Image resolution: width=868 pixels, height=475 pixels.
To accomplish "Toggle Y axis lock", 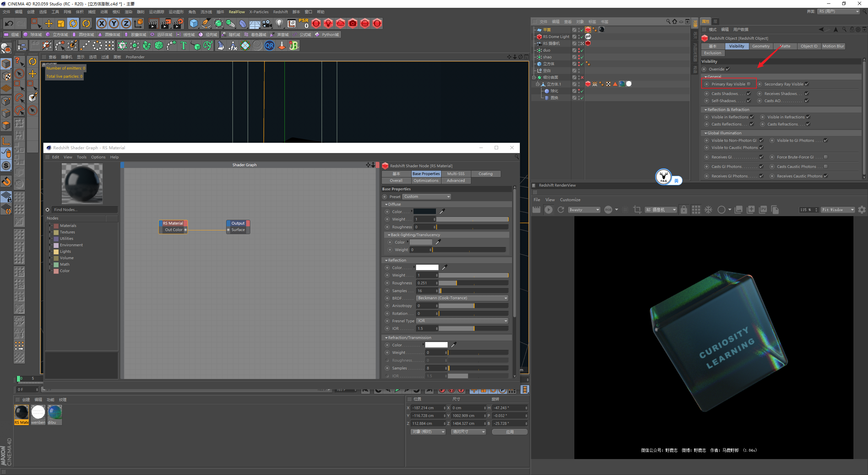I will [x=114, y=23].
